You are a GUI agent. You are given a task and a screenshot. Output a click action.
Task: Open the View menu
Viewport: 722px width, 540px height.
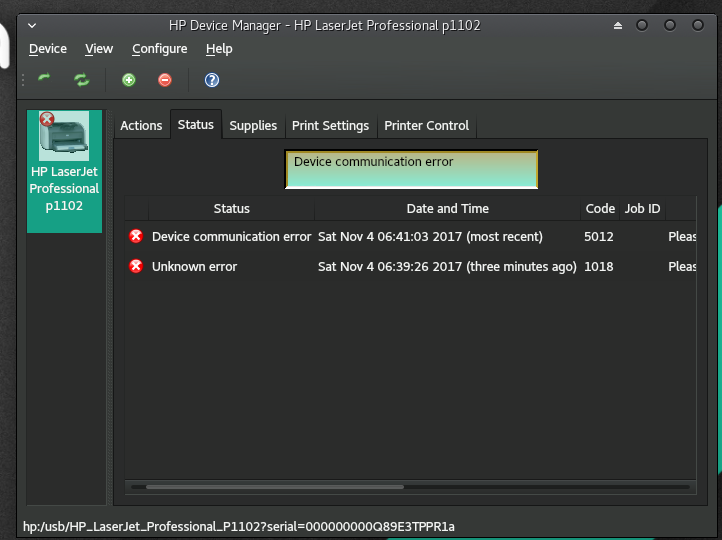tap(99, 48)
